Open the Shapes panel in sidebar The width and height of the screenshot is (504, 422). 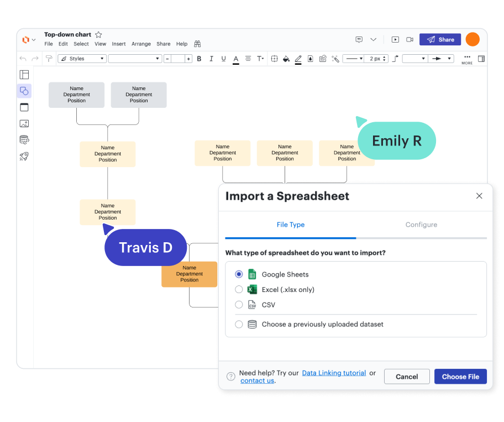24,91
